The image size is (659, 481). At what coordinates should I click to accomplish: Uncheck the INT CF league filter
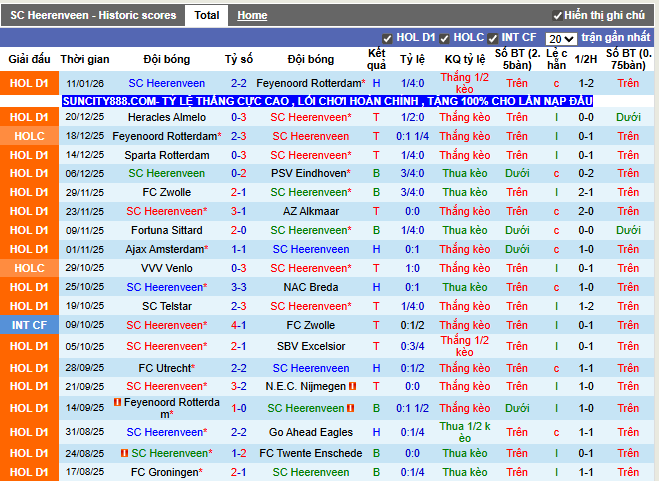coord(493,39)
